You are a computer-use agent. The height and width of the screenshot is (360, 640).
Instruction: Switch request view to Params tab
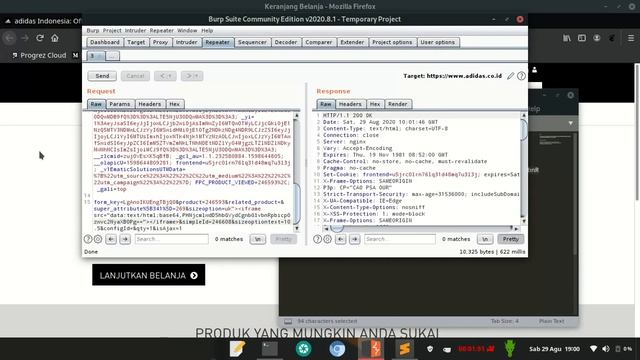[x=120, y=104]
